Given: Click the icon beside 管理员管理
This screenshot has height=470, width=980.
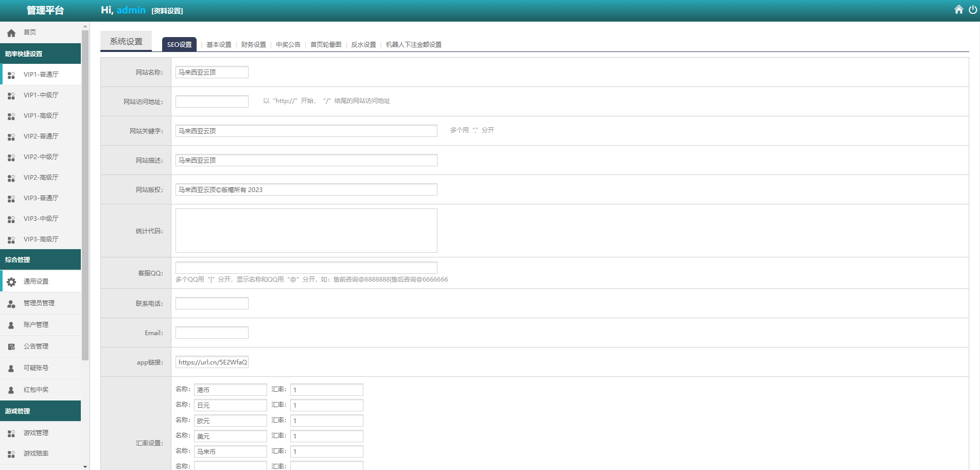Looking at the screenshot, I should (11, 304).
